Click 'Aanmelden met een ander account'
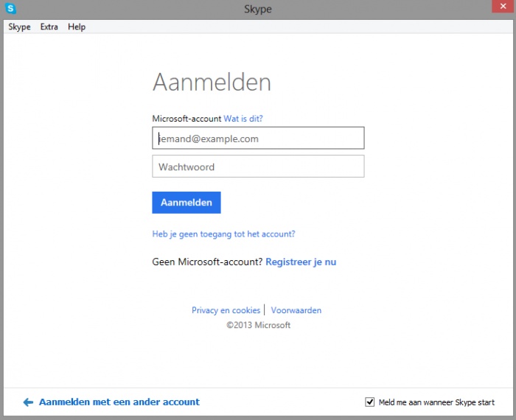 [x=119, y=402]
